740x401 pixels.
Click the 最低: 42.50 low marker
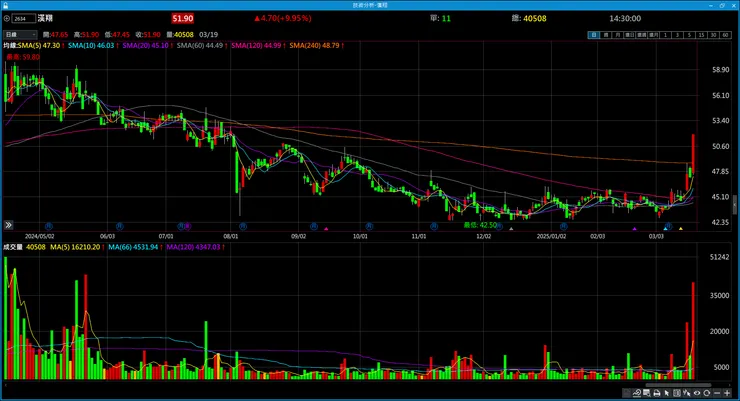[x=480, y=225]
